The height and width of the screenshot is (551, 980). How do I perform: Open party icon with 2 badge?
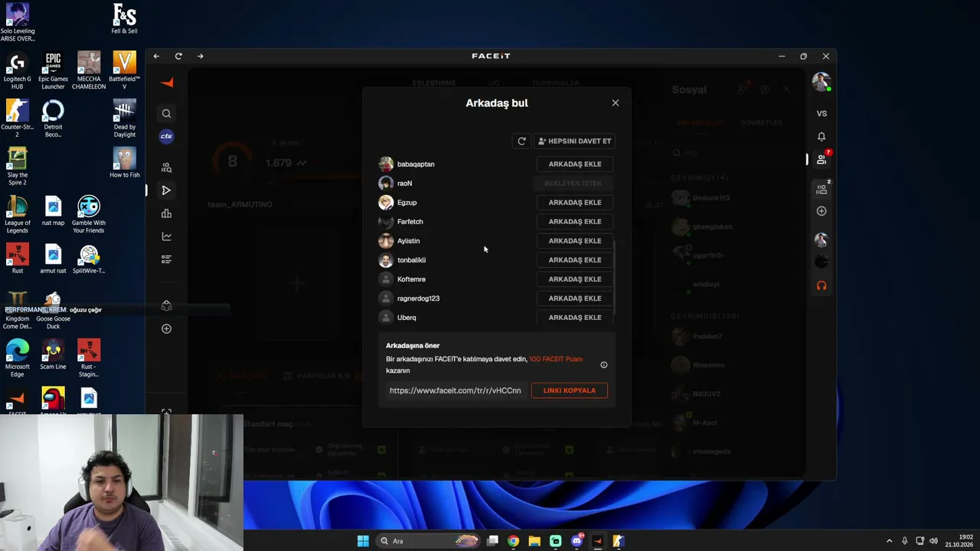[x=822, y=188]
